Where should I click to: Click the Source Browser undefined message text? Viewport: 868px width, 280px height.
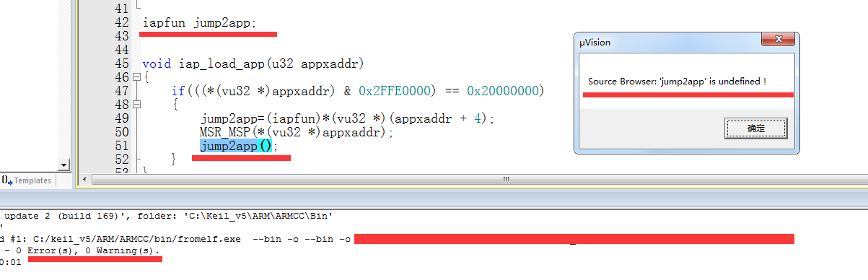pyautogui.click(x=677, y=82)
